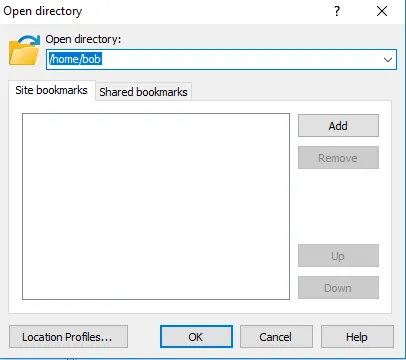Click the Down button

pos(338,287)
